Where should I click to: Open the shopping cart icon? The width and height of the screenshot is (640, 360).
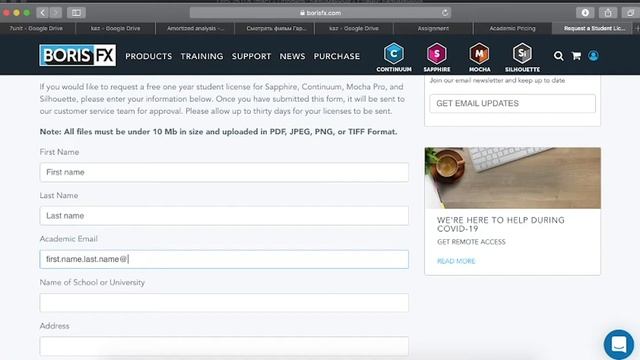point(576,56)
